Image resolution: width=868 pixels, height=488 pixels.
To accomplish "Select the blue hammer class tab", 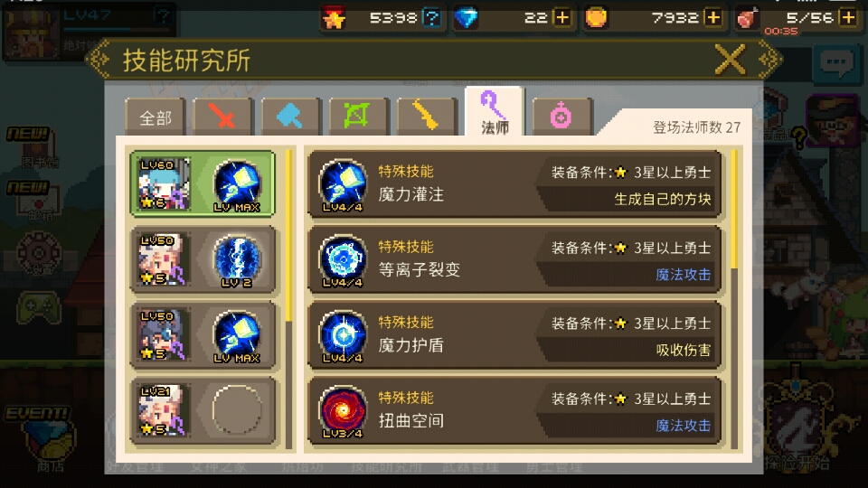I will point(290,117).
